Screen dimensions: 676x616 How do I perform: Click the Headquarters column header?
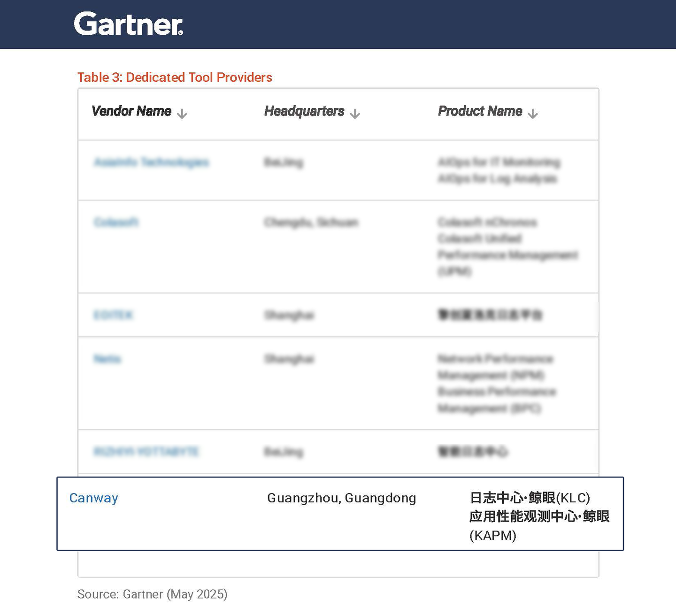(x=304, y=111)
